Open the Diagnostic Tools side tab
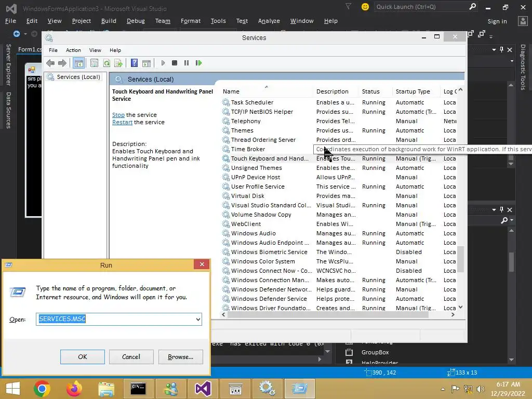 (523, 67)
